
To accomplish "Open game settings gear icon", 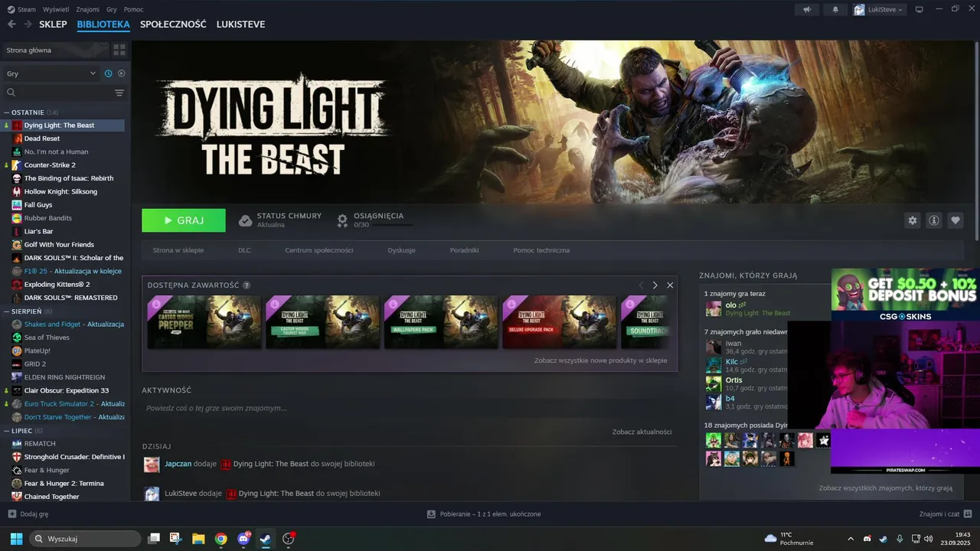I will pos(912,220).
